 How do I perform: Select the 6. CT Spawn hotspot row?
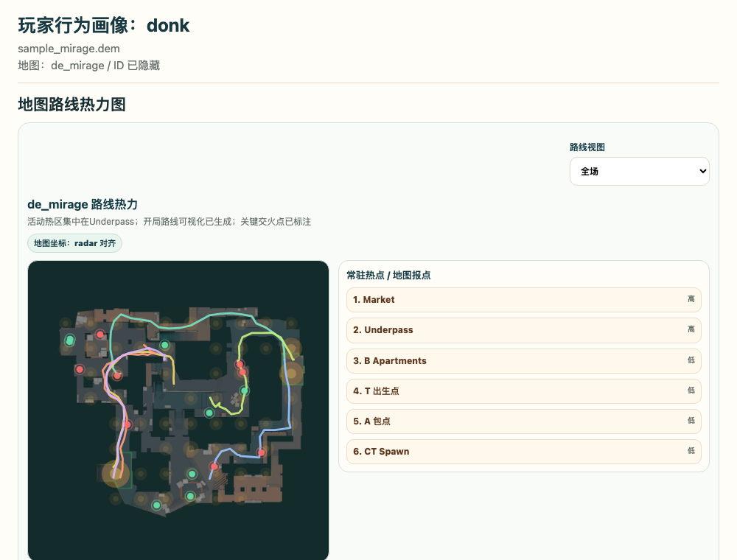tap(523, 452)
